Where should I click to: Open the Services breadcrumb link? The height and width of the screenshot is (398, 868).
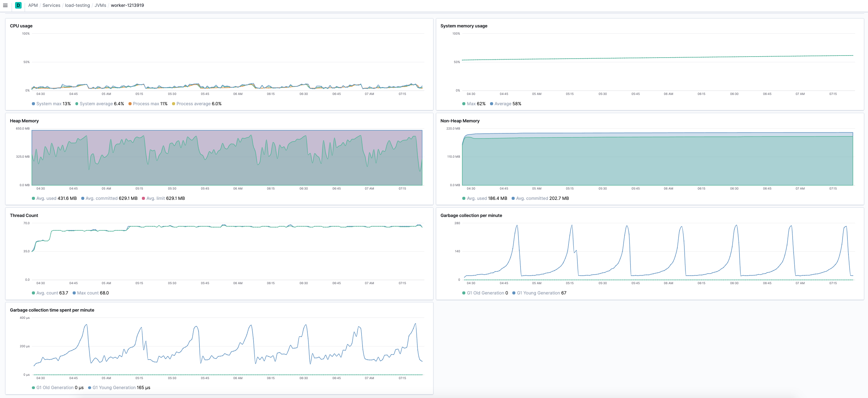click(51, 5)
